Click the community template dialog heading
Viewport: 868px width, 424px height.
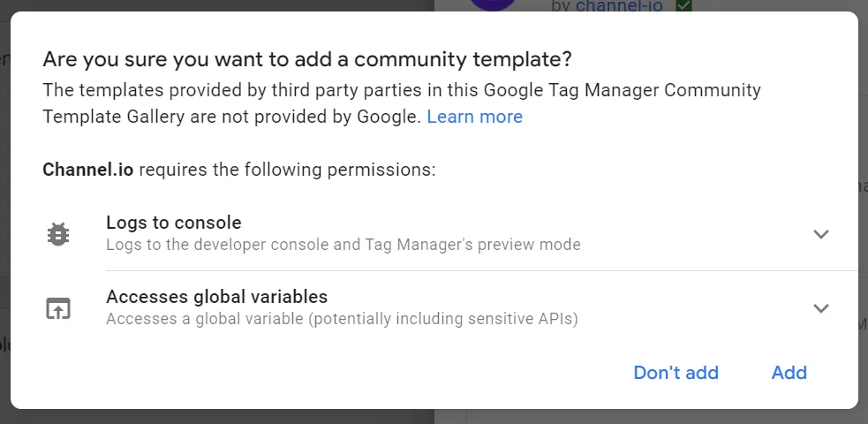[307, 60]
